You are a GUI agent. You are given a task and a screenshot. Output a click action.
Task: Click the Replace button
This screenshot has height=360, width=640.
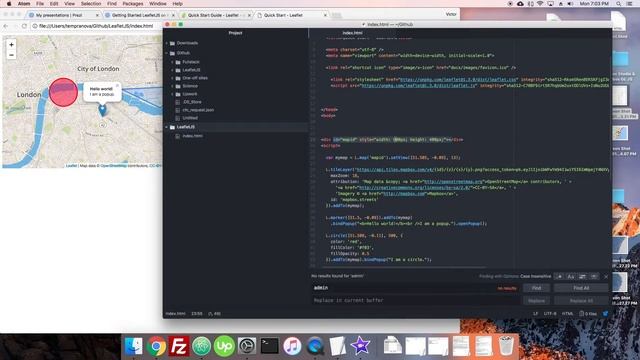(x=536, y=301)
